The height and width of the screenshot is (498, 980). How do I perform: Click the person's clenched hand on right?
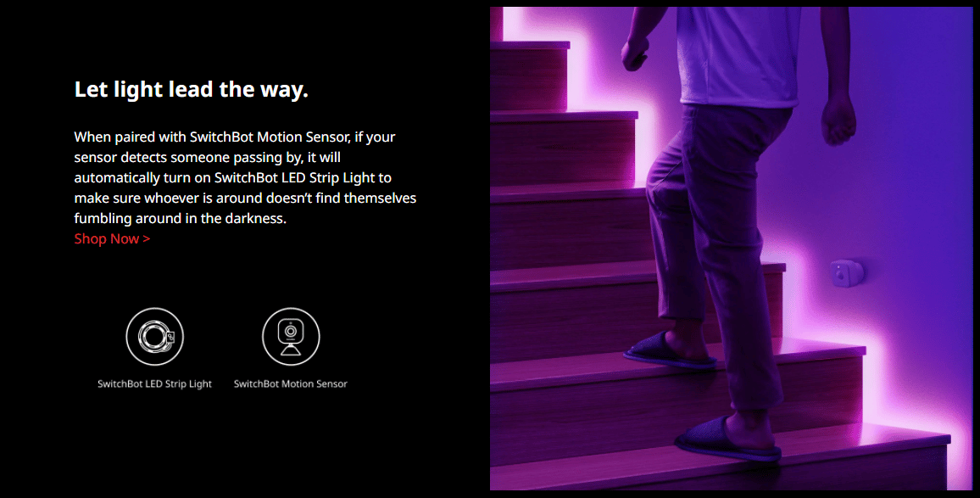(838, 120)
